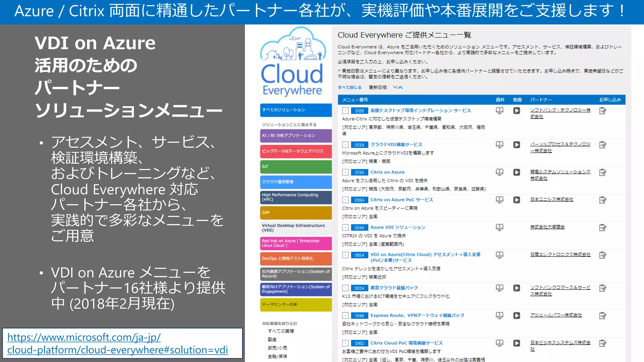Collapse the 013A menu row
This screenshot has width=644, height=362.
tap(346, 172)
